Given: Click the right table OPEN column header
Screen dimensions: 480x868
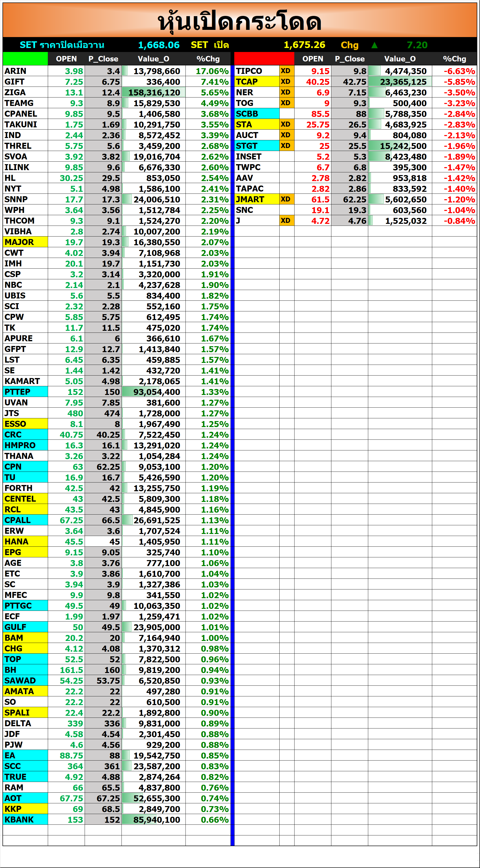Looking at the screenshot, I should pos(313,59).
